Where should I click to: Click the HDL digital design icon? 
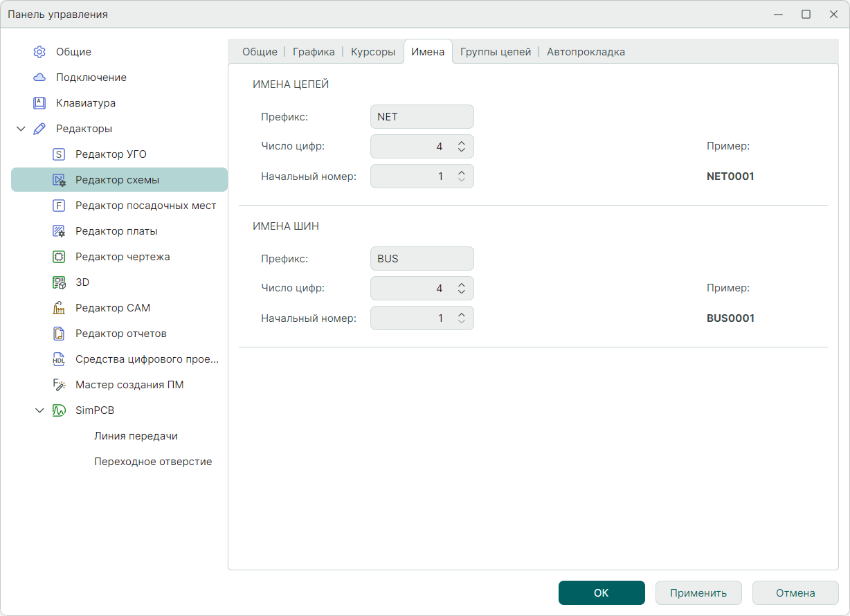pyautogui.click(x=59, y=359)
